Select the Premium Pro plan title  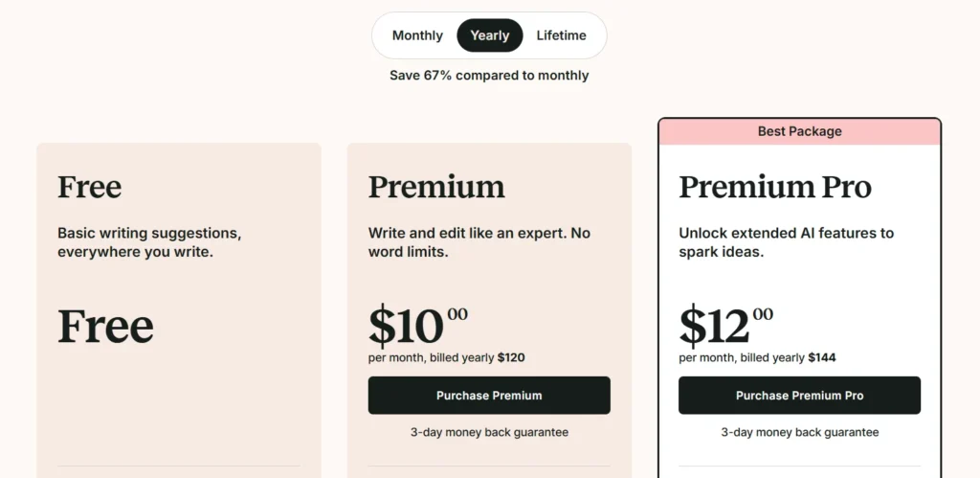point(775,186)
